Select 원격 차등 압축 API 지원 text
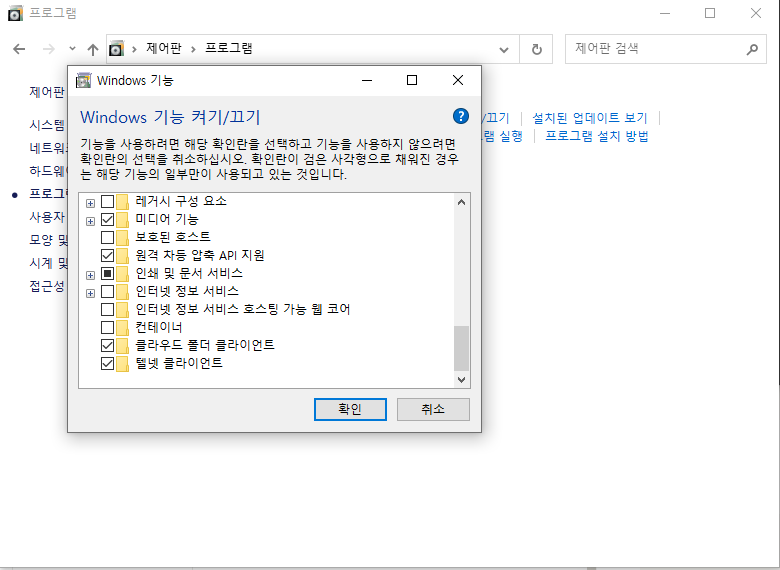780x570 pixels. click(200, 255)
